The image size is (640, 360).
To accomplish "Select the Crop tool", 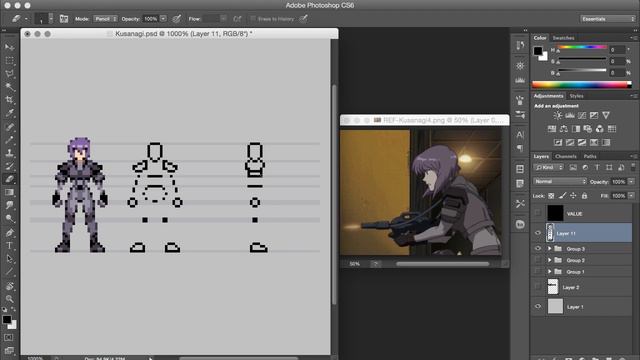I will 9,100.
